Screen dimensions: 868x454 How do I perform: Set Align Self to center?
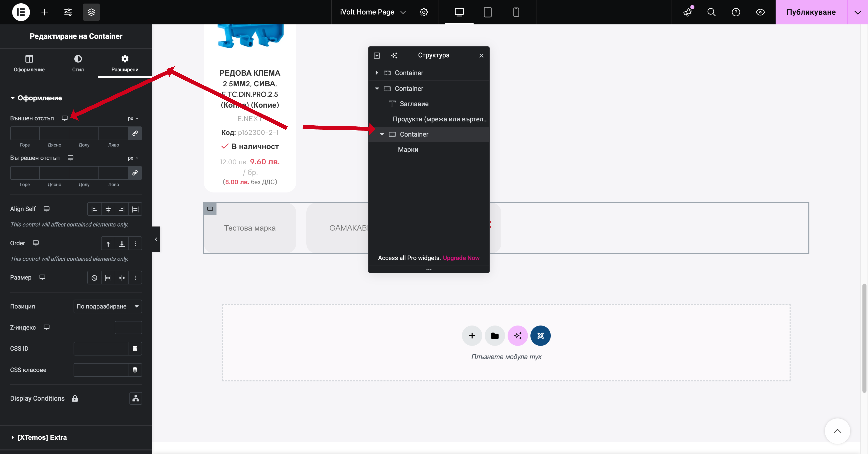108,209
